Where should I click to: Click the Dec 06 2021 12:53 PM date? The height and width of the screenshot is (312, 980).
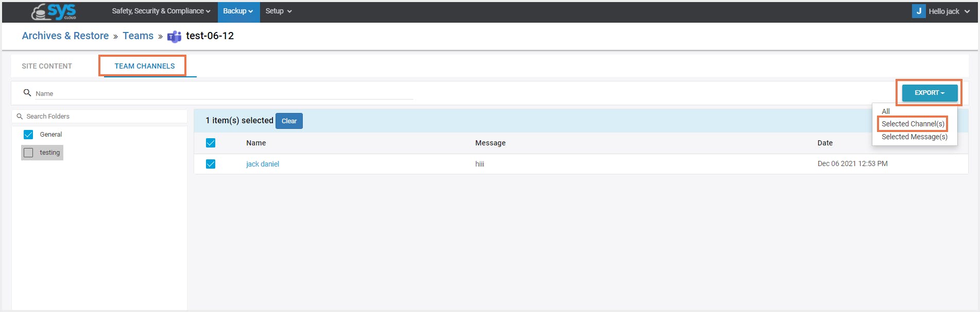(852, 163)
